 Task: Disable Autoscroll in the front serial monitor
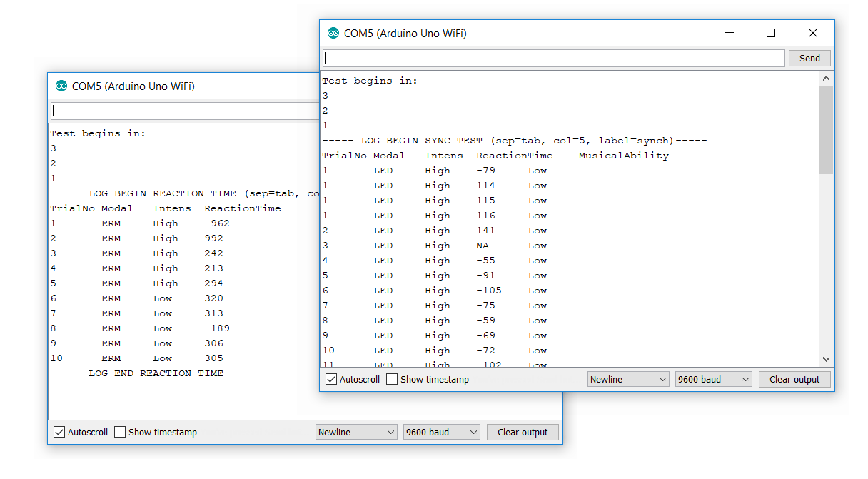coord(330,379)
